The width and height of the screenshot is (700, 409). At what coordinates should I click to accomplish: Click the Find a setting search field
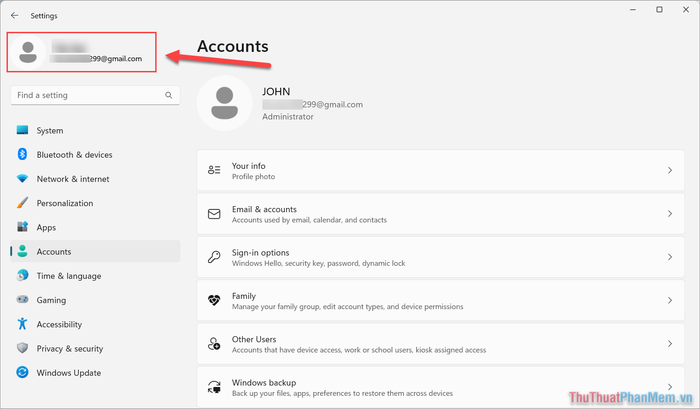95,95
